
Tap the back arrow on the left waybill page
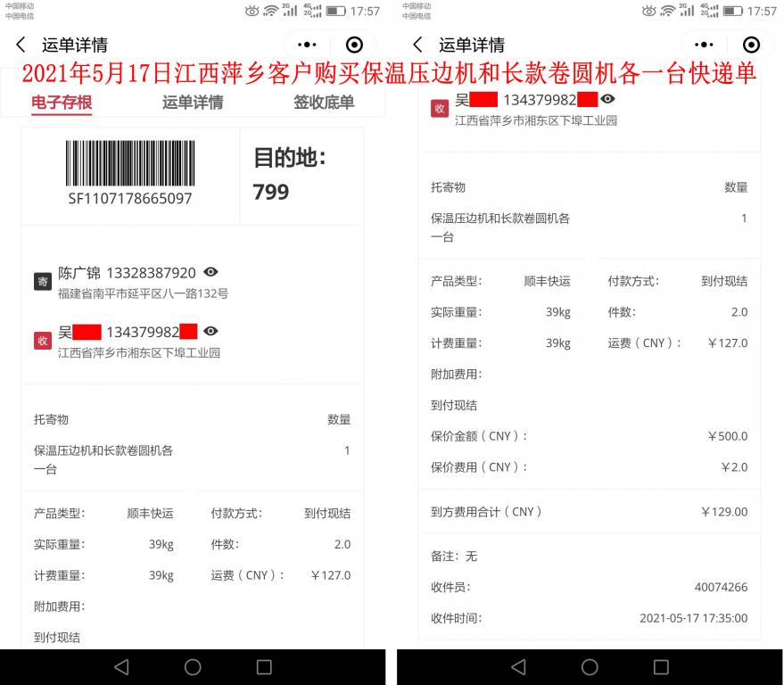point(20,44)
